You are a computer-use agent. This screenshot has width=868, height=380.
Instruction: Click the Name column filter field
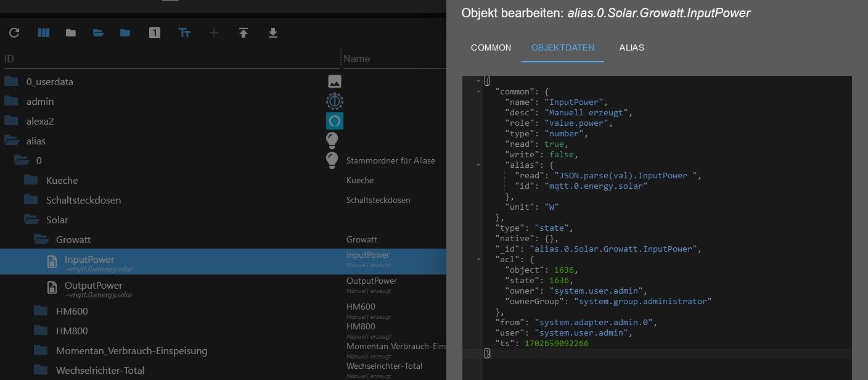pos(395,59)
